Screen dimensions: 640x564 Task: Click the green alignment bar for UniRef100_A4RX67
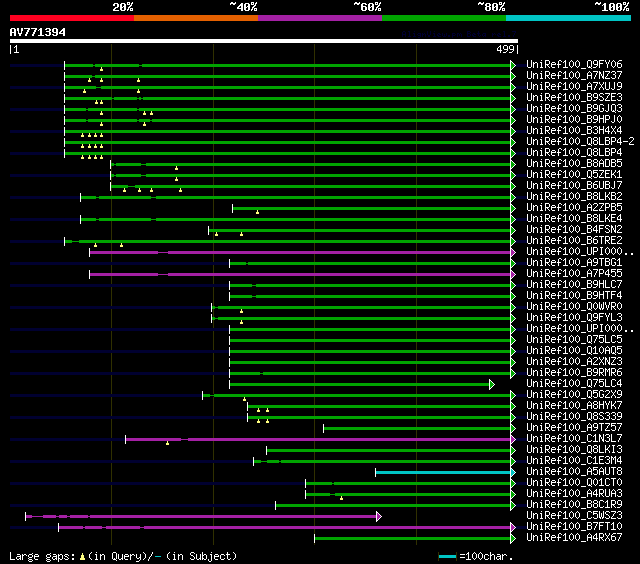coord(412,539)
